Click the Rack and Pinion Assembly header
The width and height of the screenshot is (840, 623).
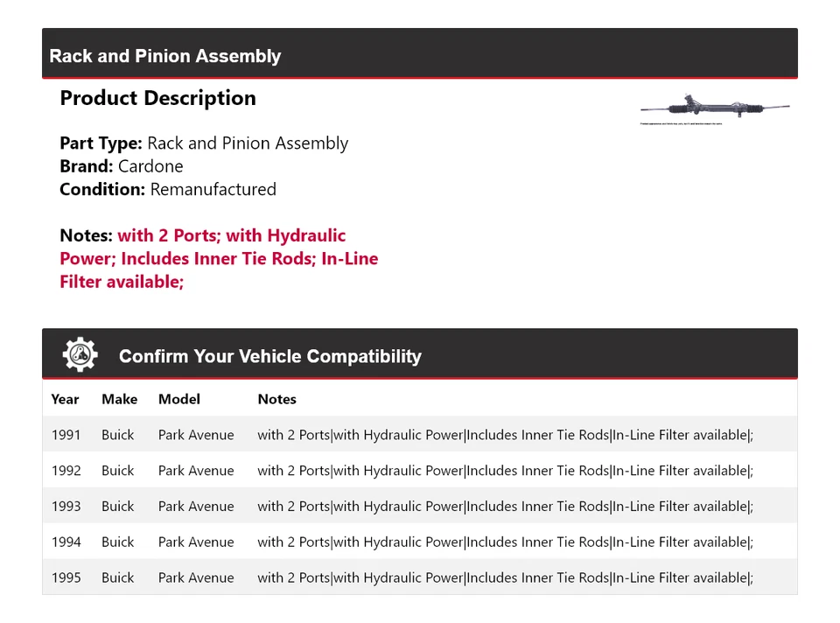tap(165, 56)
